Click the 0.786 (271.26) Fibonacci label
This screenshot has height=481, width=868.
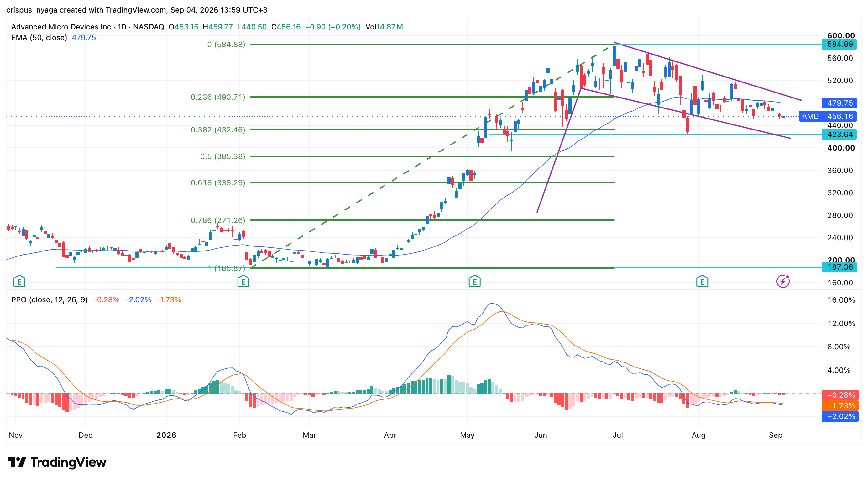pyautogui.click(x=218, y=220)
